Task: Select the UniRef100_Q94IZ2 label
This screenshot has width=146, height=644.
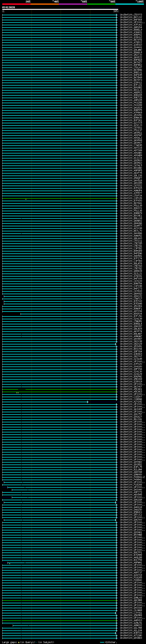Action: pos(131,296)
